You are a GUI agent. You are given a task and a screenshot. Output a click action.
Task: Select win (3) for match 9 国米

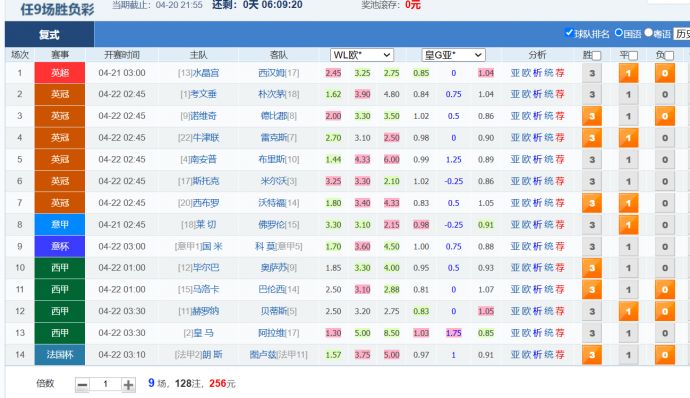coord(592,247)
